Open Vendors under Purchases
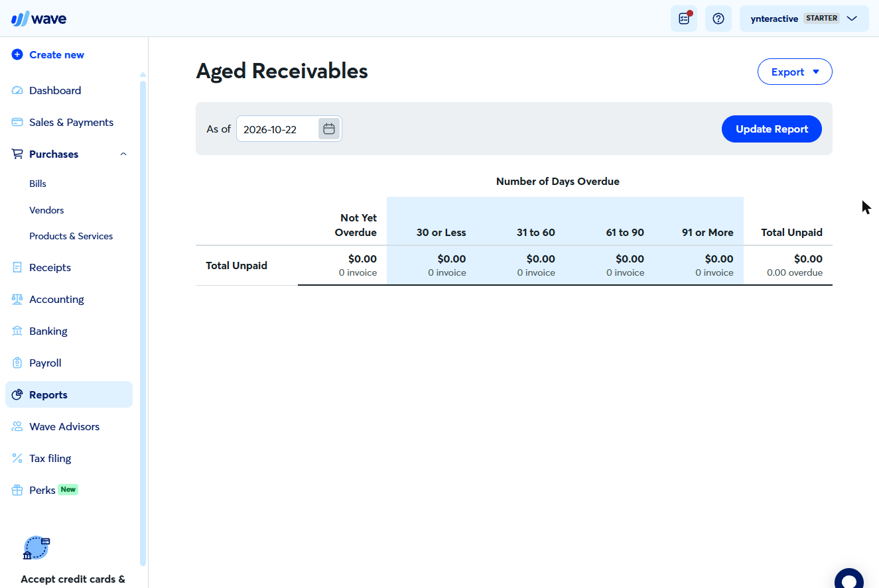Viewport: 879px width, 588px height. [46, 210]
